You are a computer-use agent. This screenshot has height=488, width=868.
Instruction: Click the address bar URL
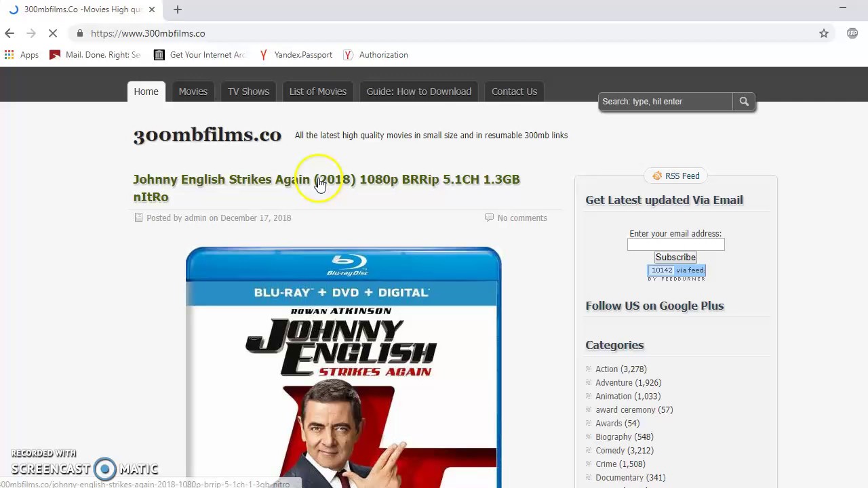click(148, 33)
